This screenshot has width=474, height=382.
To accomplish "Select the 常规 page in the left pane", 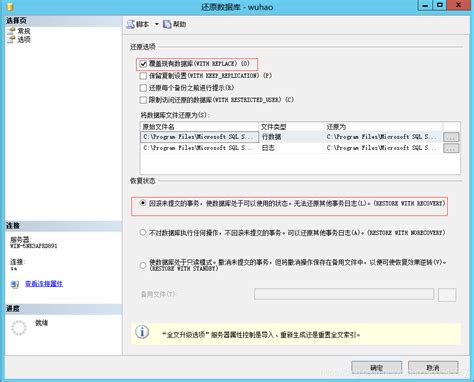I will click(x=24, y=31).
